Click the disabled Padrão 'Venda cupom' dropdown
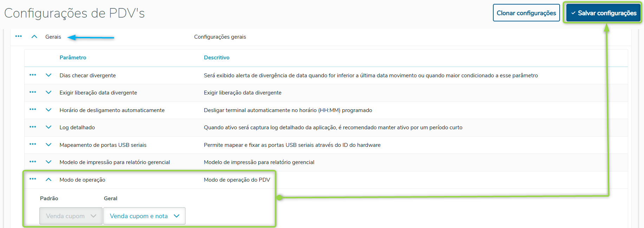 (x=71, y=216)
